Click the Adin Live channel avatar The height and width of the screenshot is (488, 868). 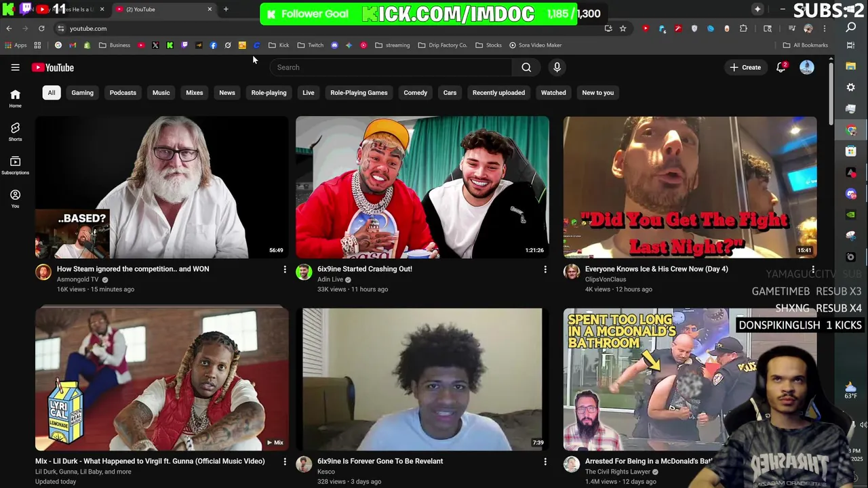tap(304, 272)
